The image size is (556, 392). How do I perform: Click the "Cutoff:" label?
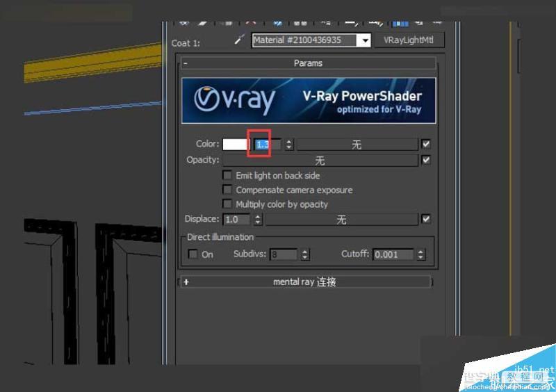355,254
